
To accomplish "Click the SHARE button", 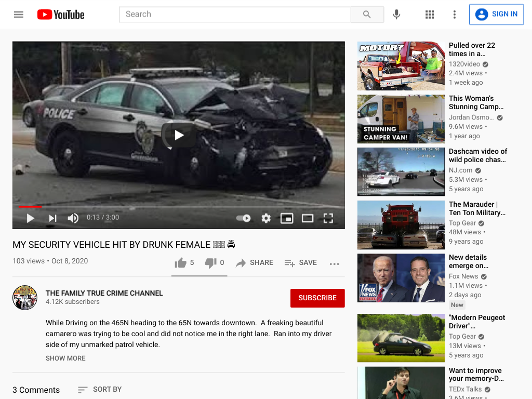I will coord(255,262).
